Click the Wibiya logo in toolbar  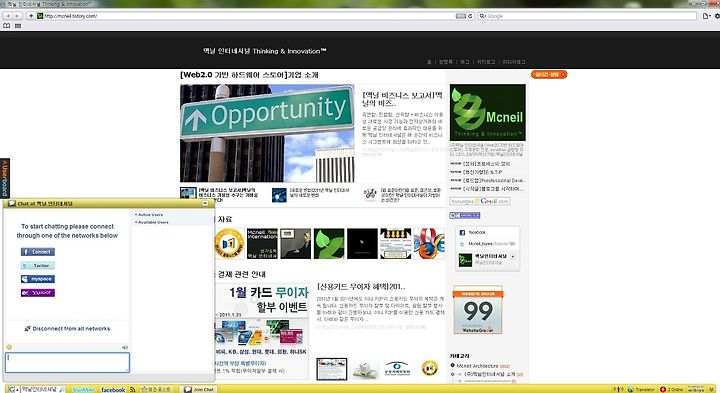point(696,389)
